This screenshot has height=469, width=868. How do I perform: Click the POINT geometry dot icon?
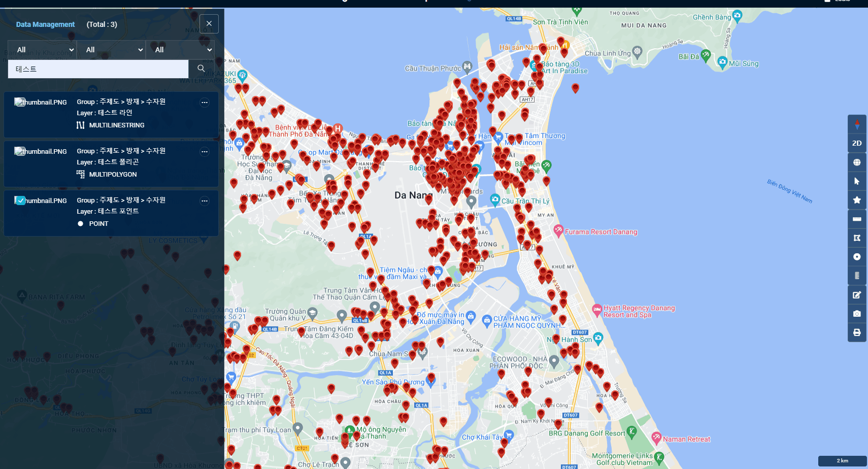pos(80,223)
